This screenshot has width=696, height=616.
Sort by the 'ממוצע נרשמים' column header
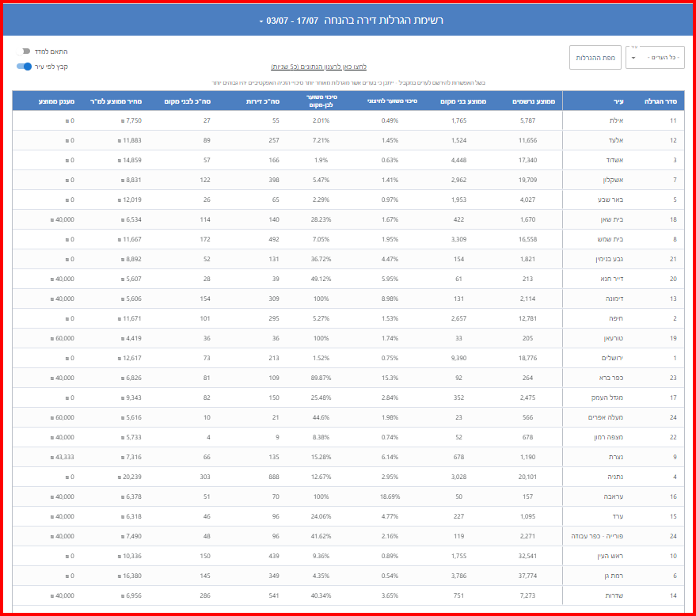tap(534, 101)
